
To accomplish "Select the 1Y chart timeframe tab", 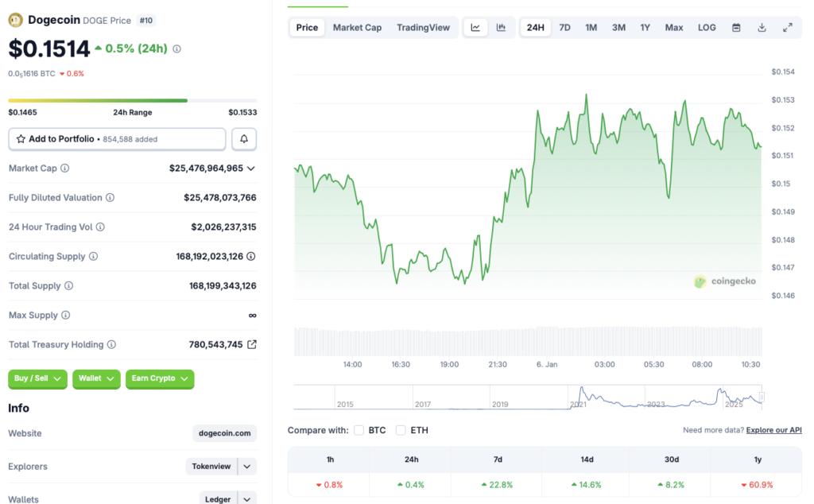I will point(645,26).
